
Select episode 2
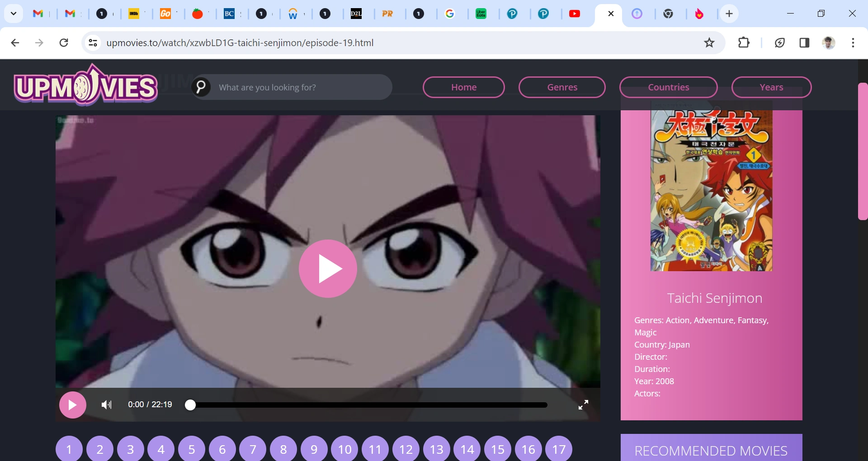pos(100,449)
